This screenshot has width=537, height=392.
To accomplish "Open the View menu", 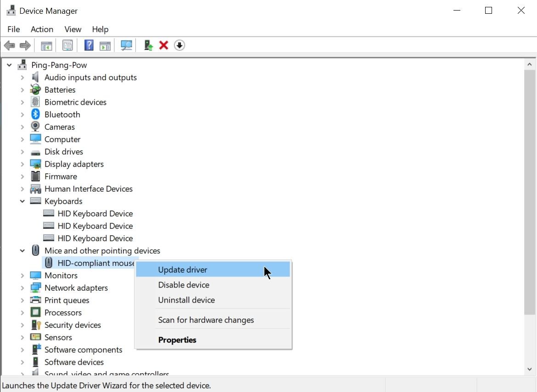I will coord(73,29).
